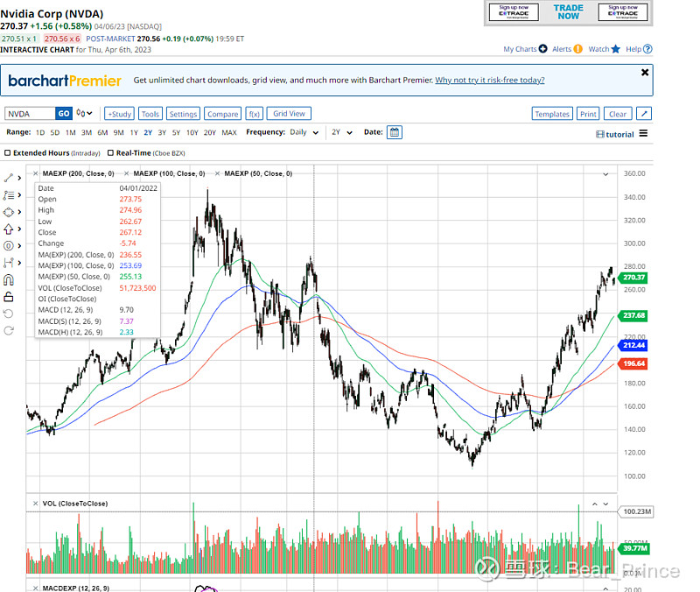
Task: Add chart via My Charts plus icon
Action: point(542,49)
